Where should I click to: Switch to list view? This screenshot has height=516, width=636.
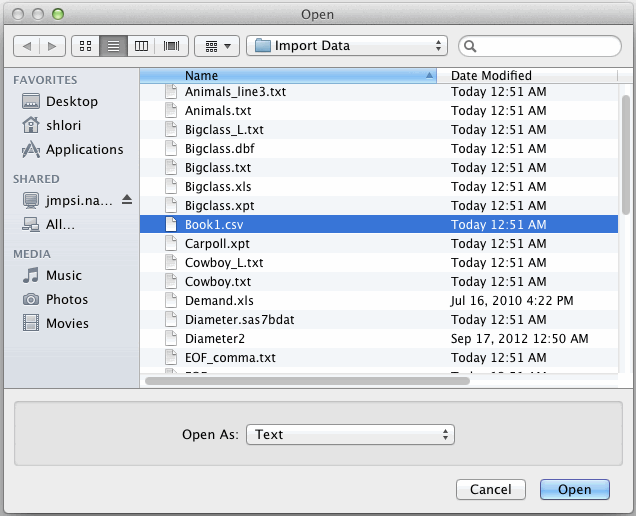pyautogui.click(x=114, y=46)
